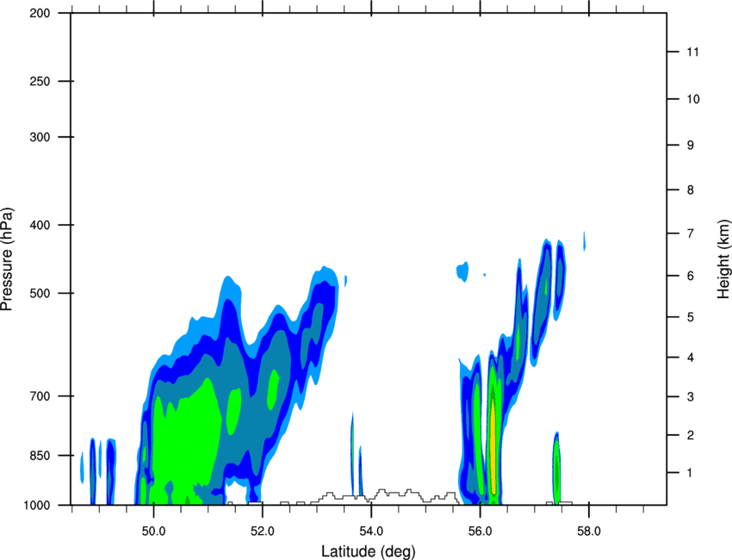Viewport: 732px width, 560px height.
Task: Pick the 6 km height label
Action: pyautogui.click(x=691, y=276)
